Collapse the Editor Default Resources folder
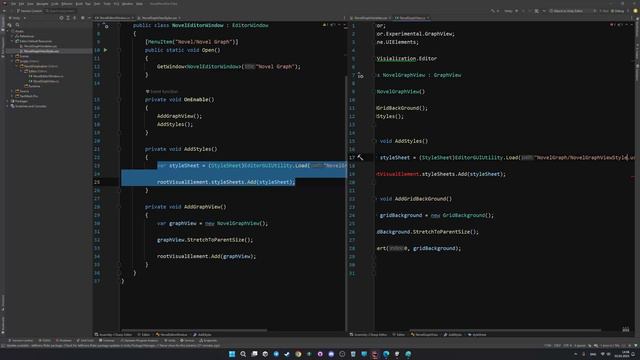The width and height of the screenshot is (640, 360). 12,41
